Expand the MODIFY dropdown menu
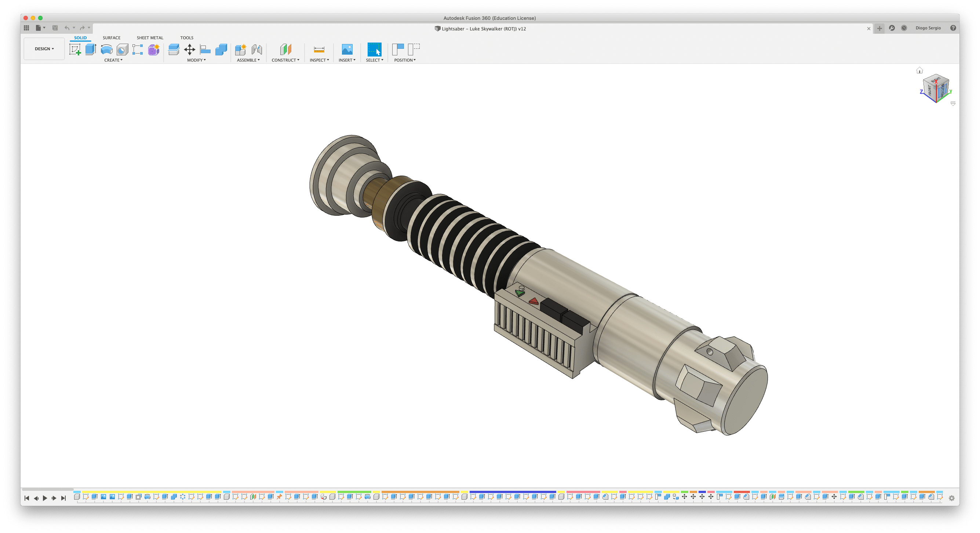Viewport: 980px width, 533px height. click(196, 60)
